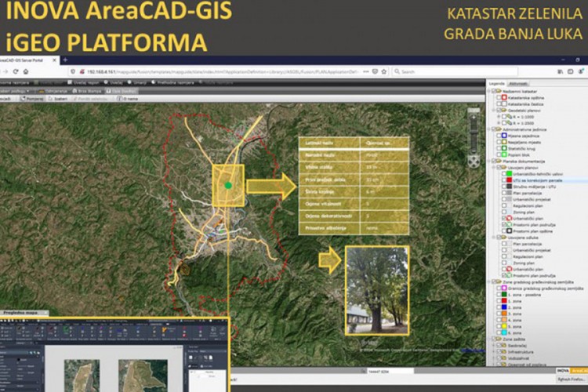Viewport: 588px width, 392px height.
Task: Go to the browser home page
Action: (26, 71)
